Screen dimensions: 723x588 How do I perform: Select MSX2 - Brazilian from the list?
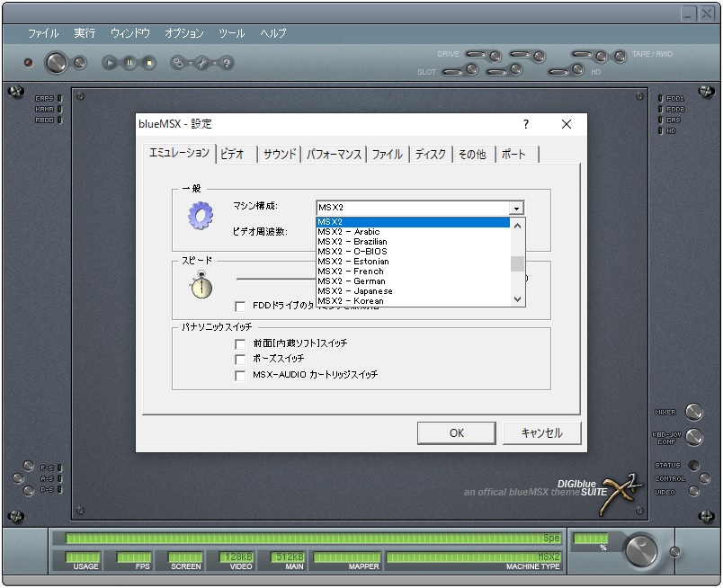pos(413,242)
